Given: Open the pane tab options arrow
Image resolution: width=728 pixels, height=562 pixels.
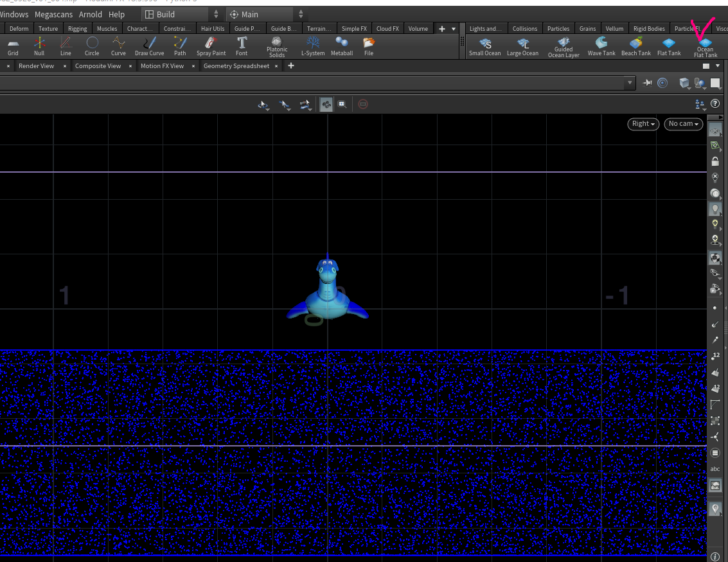Looking at the screenshot, I should (x=718, y=66).
